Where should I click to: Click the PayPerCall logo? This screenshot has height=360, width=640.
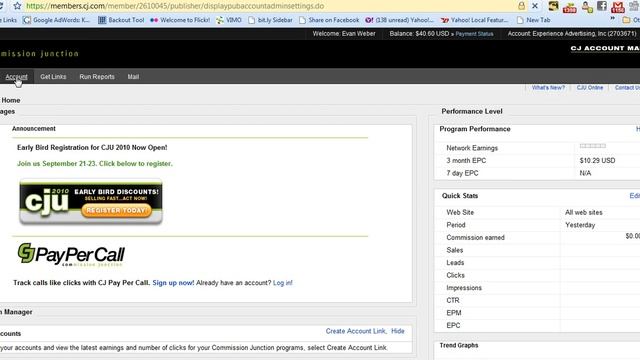pos(71,255)
